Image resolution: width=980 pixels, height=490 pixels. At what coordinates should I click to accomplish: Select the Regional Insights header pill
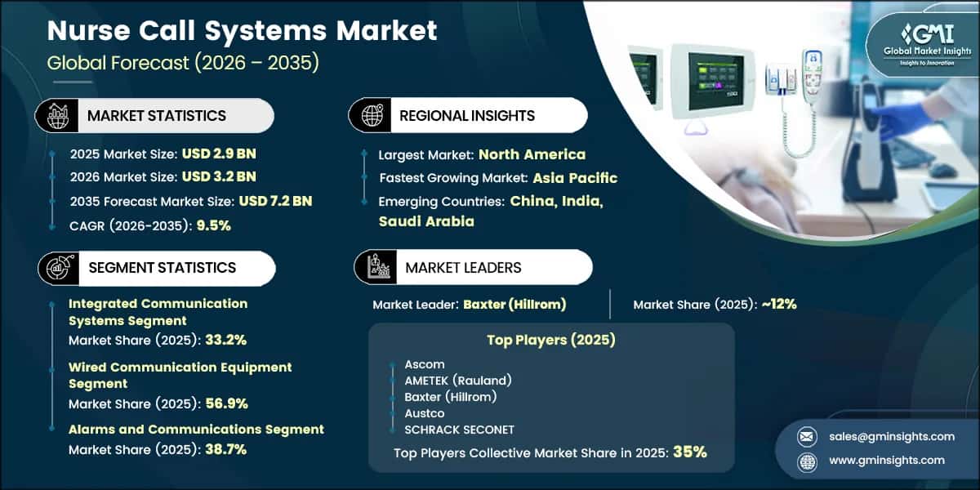(x=468, y=115)
